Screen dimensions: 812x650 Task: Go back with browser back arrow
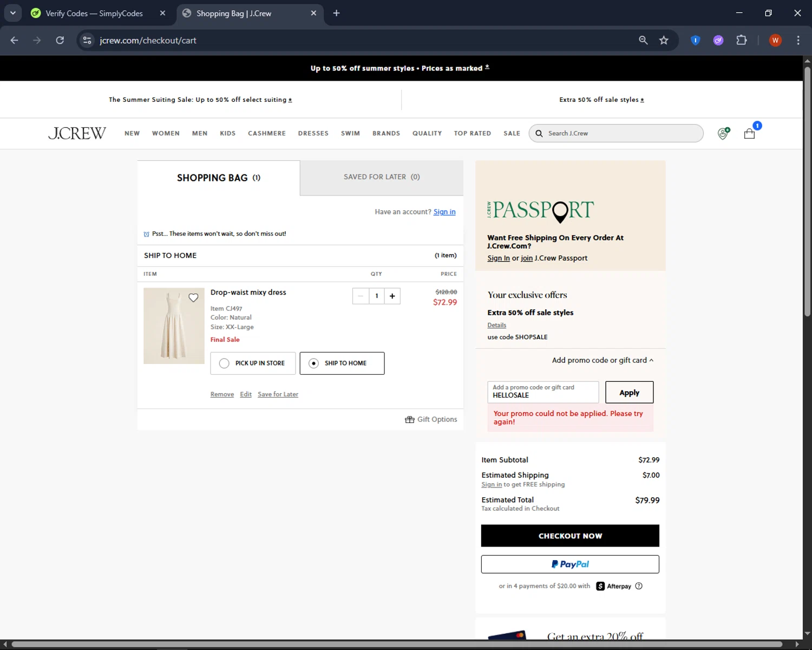(15, 40)
